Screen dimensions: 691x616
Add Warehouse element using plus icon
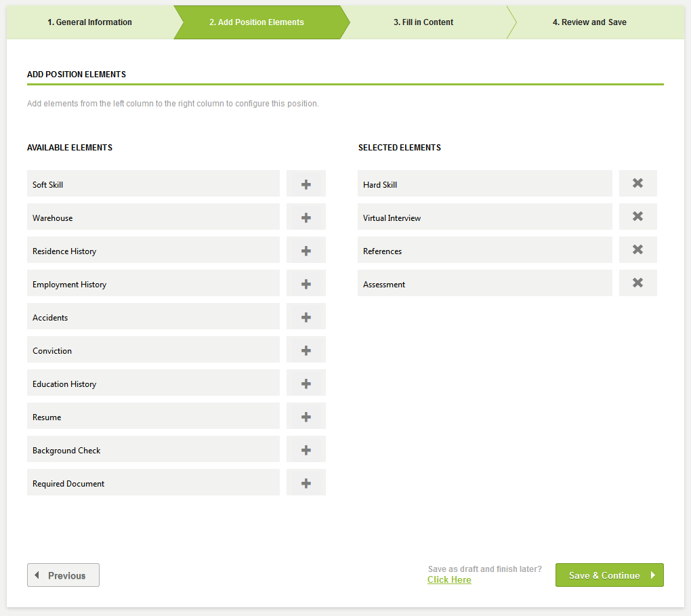coord(306,217)
